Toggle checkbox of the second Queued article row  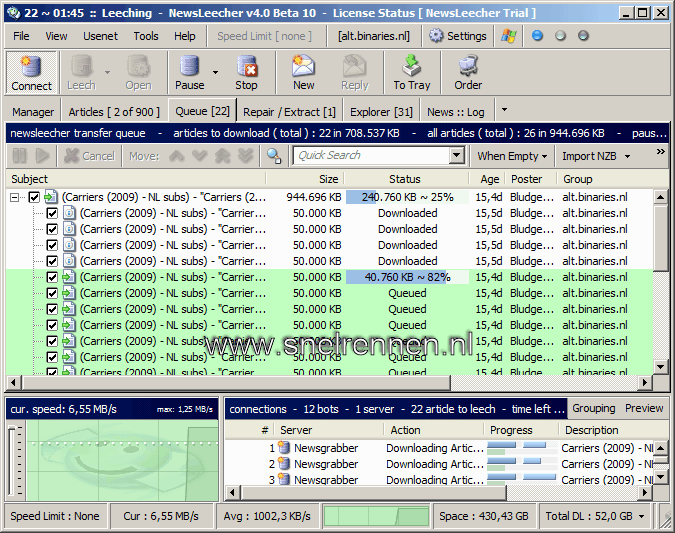(52, 310)
